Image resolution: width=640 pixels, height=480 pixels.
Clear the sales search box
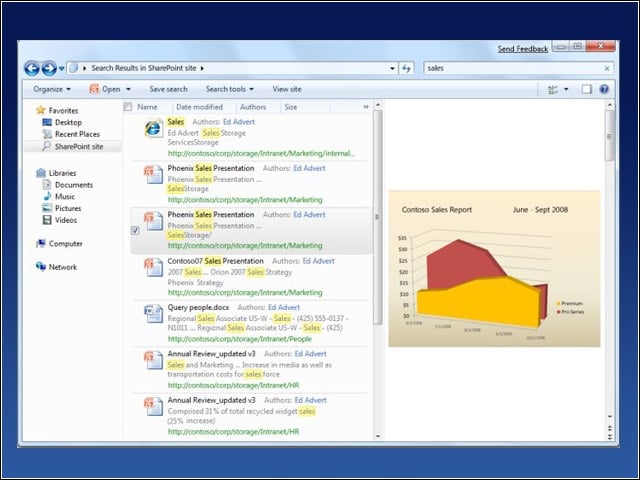tap(607, 69)
